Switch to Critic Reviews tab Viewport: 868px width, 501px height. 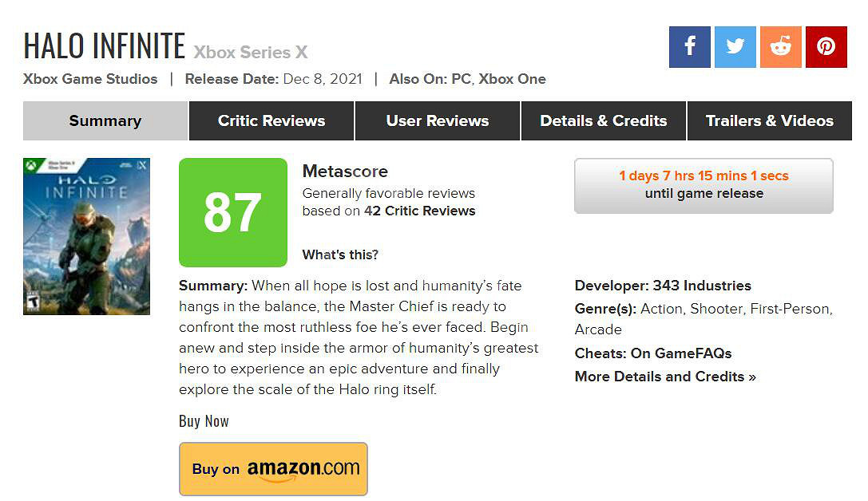[271, 121]
